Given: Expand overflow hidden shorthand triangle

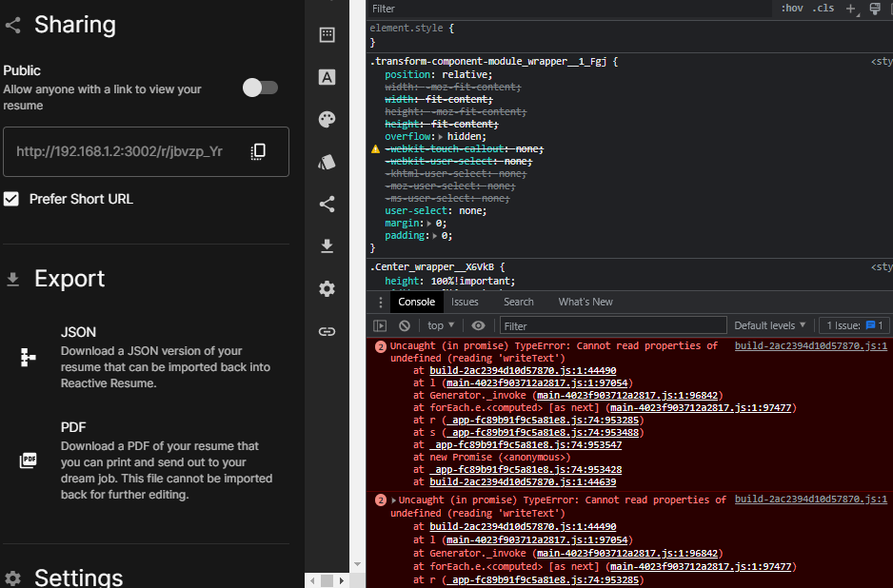Looking at the screenshot, I should (441, 137).
